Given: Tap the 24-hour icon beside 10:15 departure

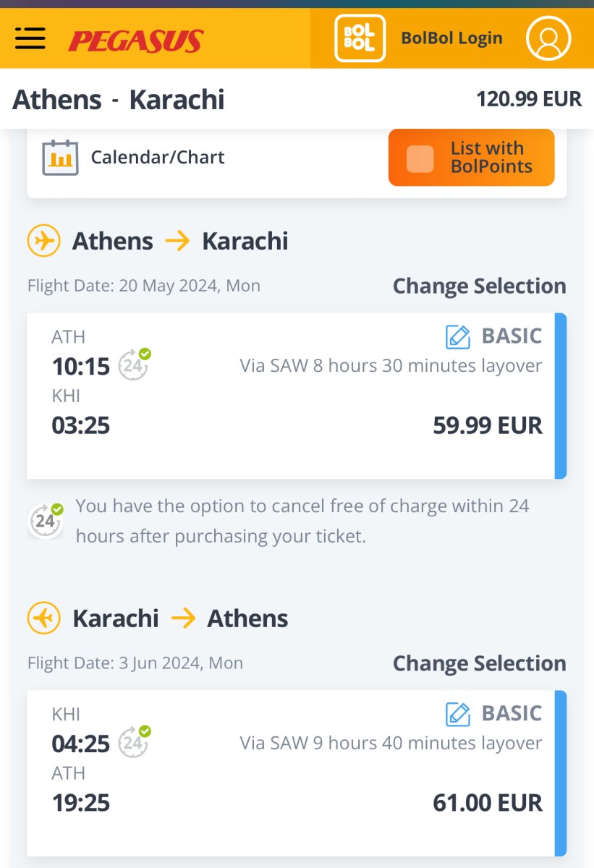Looking at the screenshot, I should tap(135, 364).
